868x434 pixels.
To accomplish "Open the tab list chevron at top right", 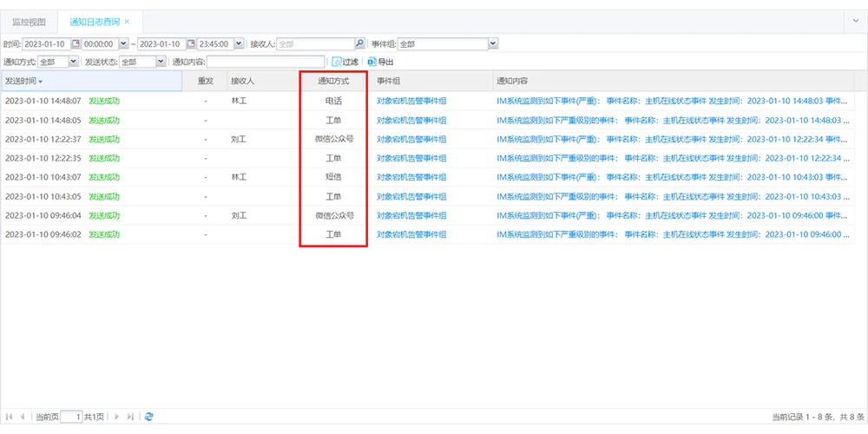I will click(856, 22).
